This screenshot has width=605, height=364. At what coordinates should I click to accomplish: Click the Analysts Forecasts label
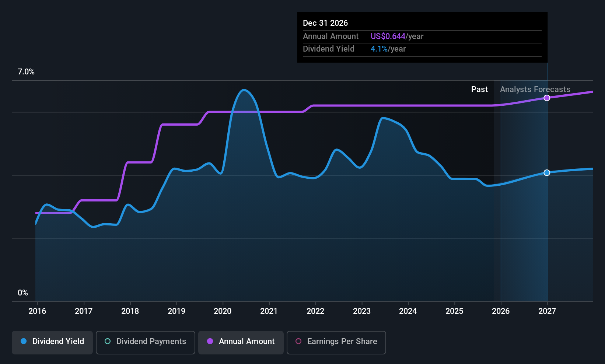[535, 90]
